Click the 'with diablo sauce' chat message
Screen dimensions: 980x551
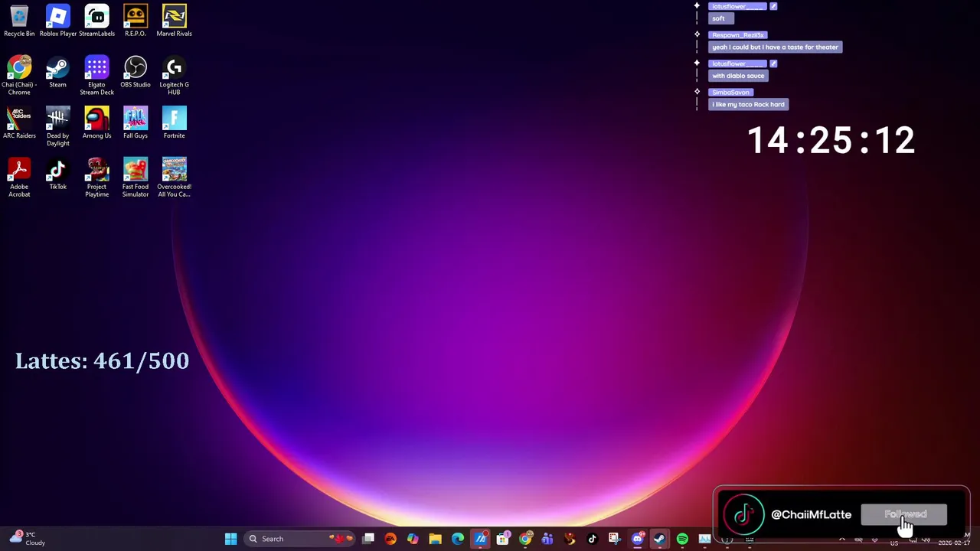(738, 76)
